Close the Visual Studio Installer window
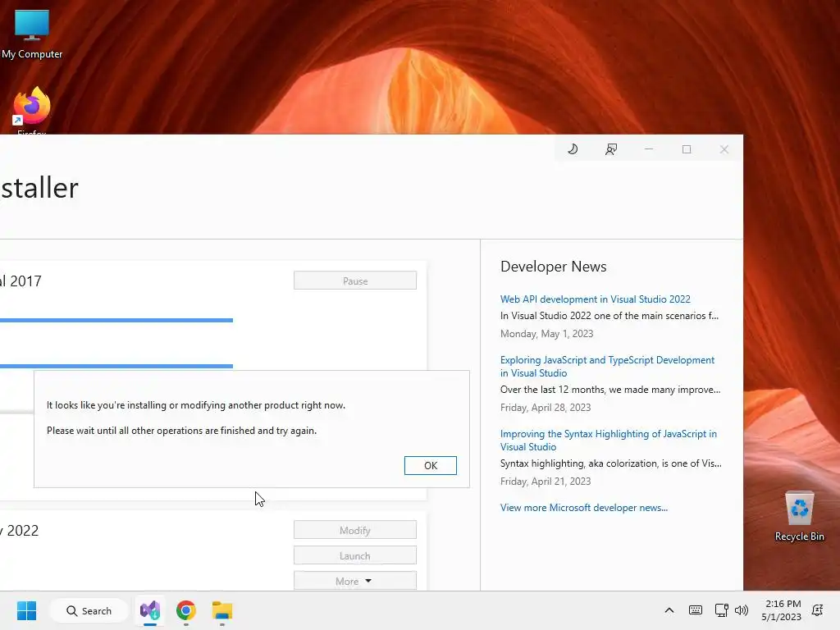Viewport: 840px width, 630px height. [x=724, y=149]
